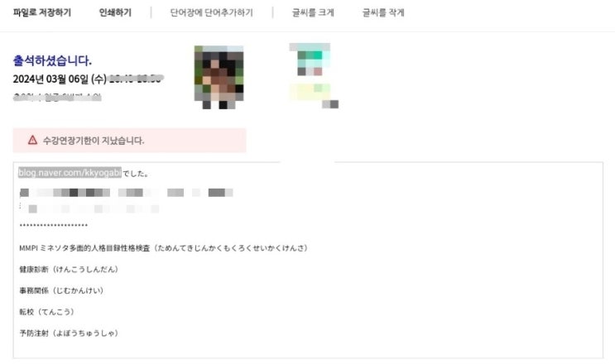Click the blurred yellow label below green badge
The width and height of the screenshot is (615, 364).
[310, 92]
